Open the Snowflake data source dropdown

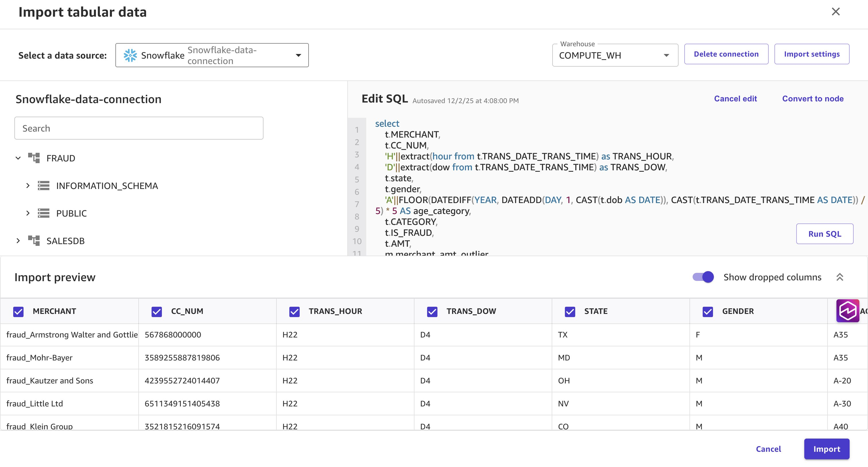click(212, 55)
